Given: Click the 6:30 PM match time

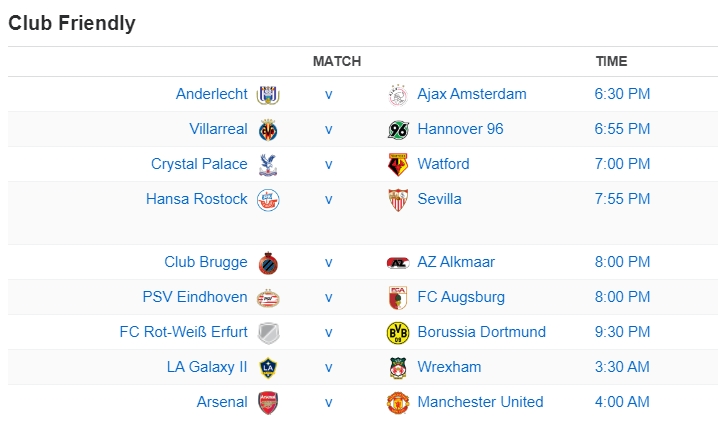Looking at the screenshot, I should pos(622,94).
